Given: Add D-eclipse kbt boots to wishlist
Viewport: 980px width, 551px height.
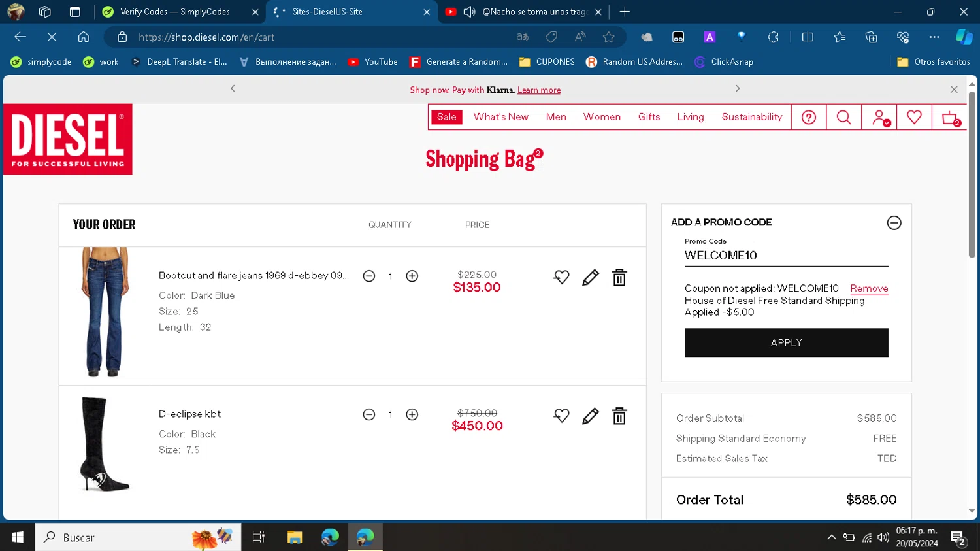Looking at the screenshot, I should pos(562,416).
